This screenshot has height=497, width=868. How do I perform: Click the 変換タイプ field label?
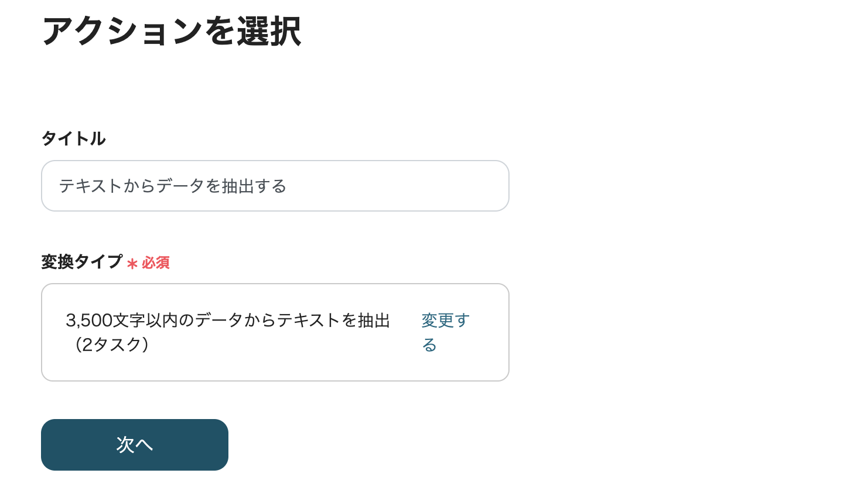[81, 263]
